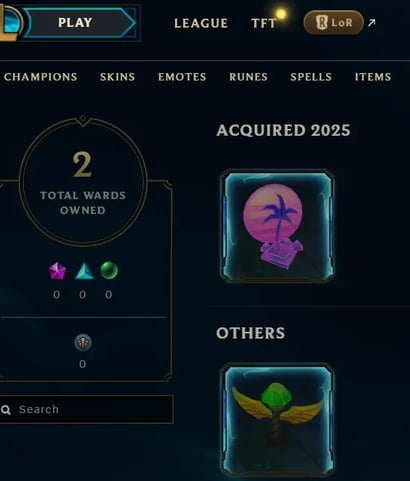Click the magnifying glass search icon
The width and height of the screenshot is (410, 481).
[6, 410]
